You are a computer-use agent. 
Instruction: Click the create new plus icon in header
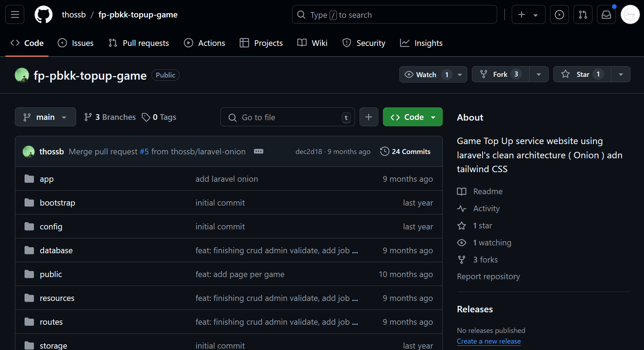click(521, 15)
